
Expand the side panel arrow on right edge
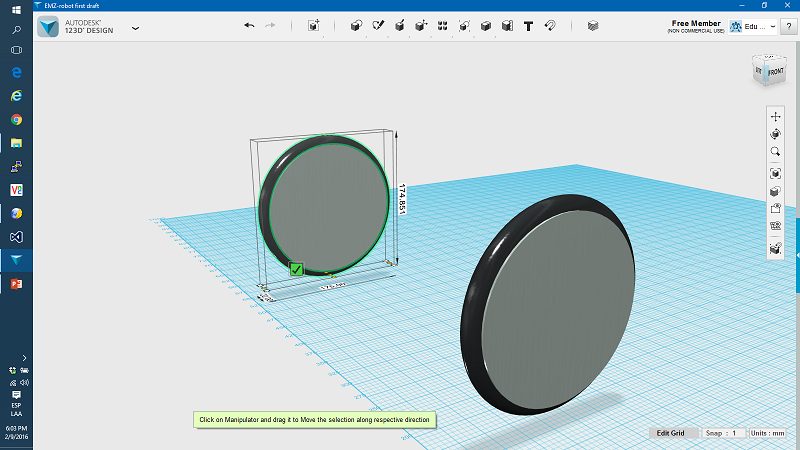coord(797,255)
